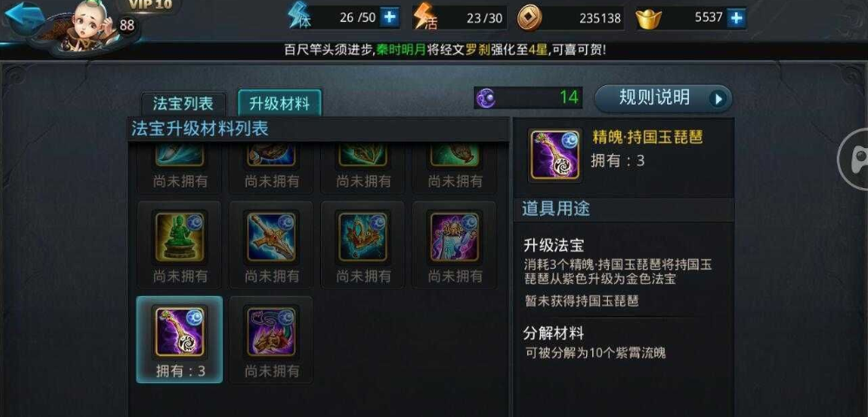The height and width of the screenshot is (417, 868).
Task: Click the orange vitality lightning icon
Action: (x=424, y=17)
